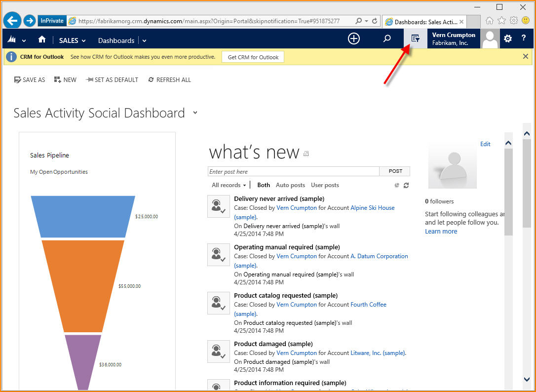Open the Alpine Ski House account link

click(372, 208)
